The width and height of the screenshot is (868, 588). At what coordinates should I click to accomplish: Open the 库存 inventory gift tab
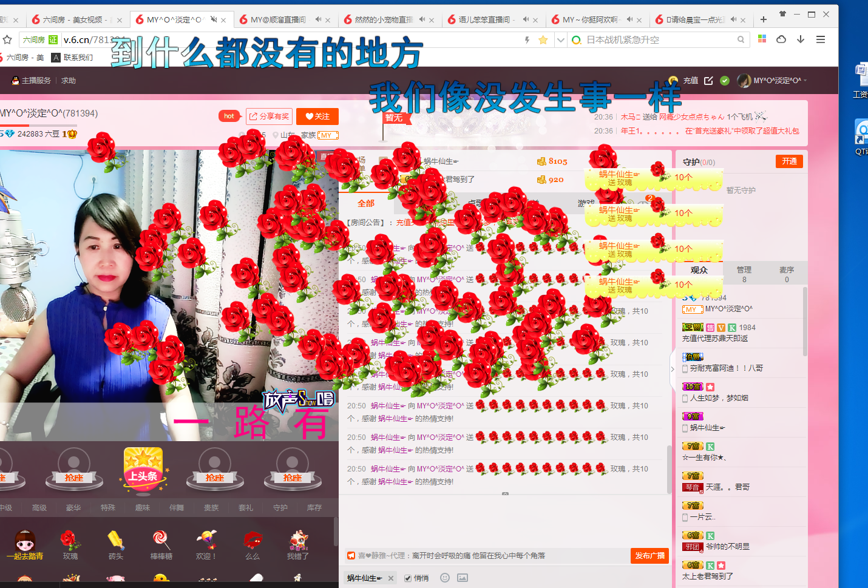[314, 508]
